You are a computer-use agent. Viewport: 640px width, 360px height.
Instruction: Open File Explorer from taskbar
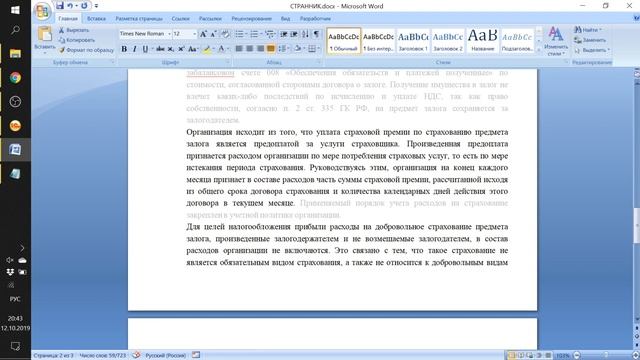[x=15, y=53]
